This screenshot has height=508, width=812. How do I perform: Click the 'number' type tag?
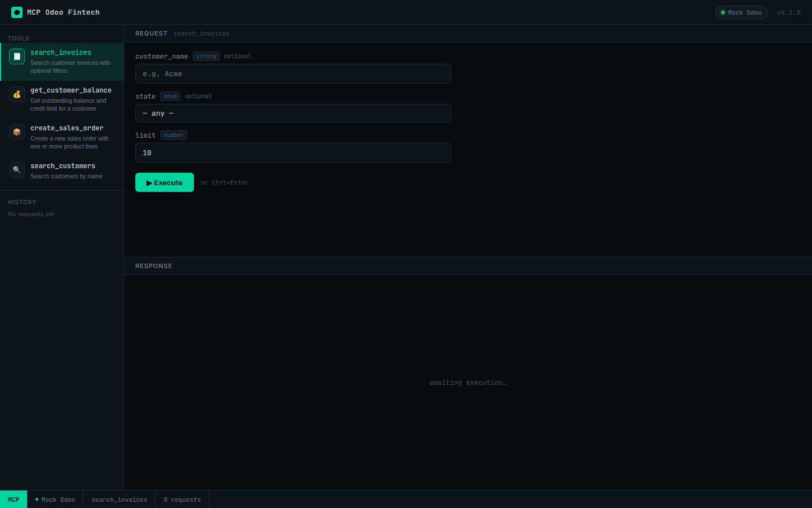click(174, 135)
